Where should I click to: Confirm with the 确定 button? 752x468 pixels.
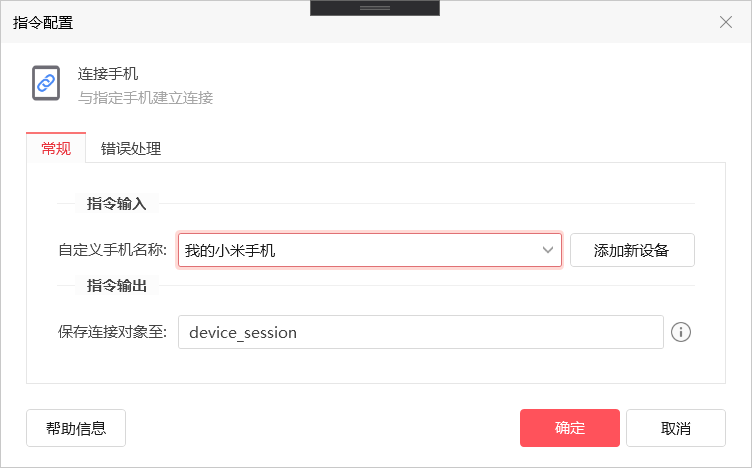[570, 428]
